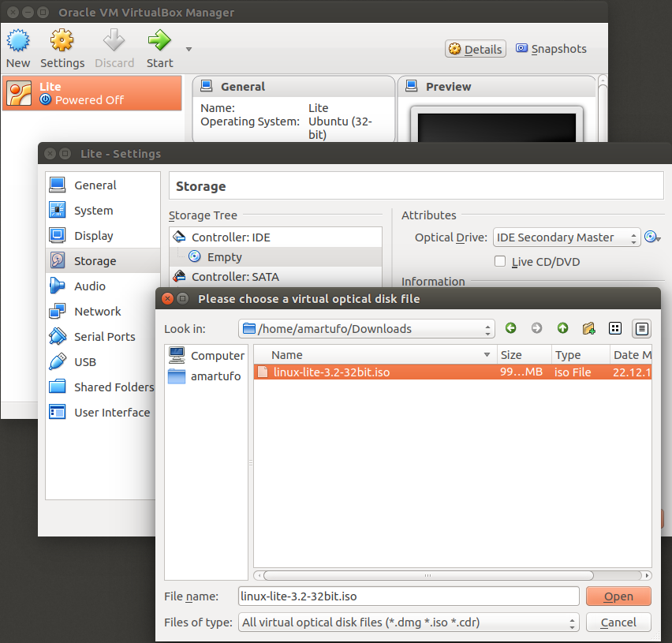
Task: Open System settings category
Action: tap(103, 211)
